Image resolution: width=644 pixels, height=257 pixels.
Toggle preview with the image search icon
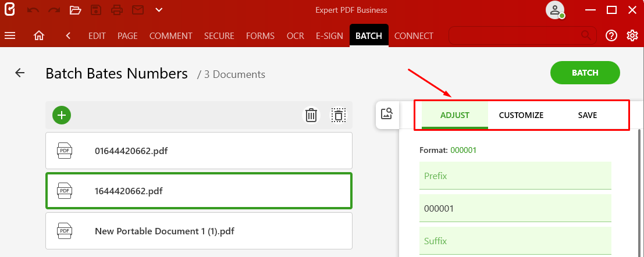[387, 114]
